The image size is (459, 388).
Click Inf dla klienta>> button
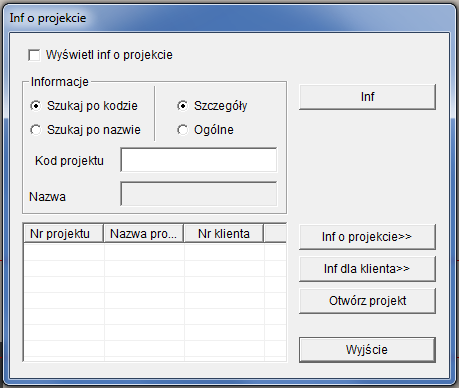[367, 269]
